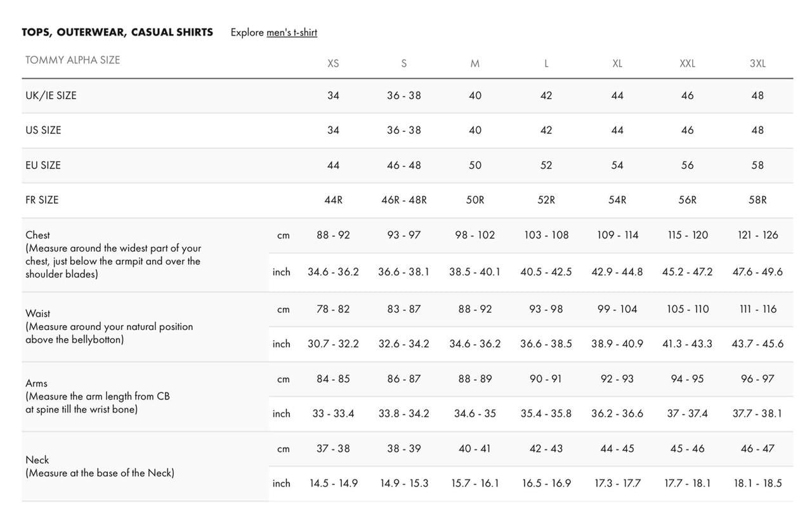
Task: Click arms cm value 92 - 93
Action: (617, 379)
